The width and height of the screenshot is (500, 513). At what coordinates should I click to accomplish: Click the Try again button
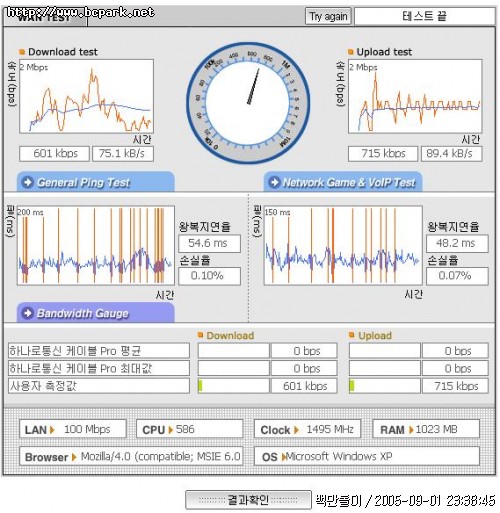pos(328,16)
